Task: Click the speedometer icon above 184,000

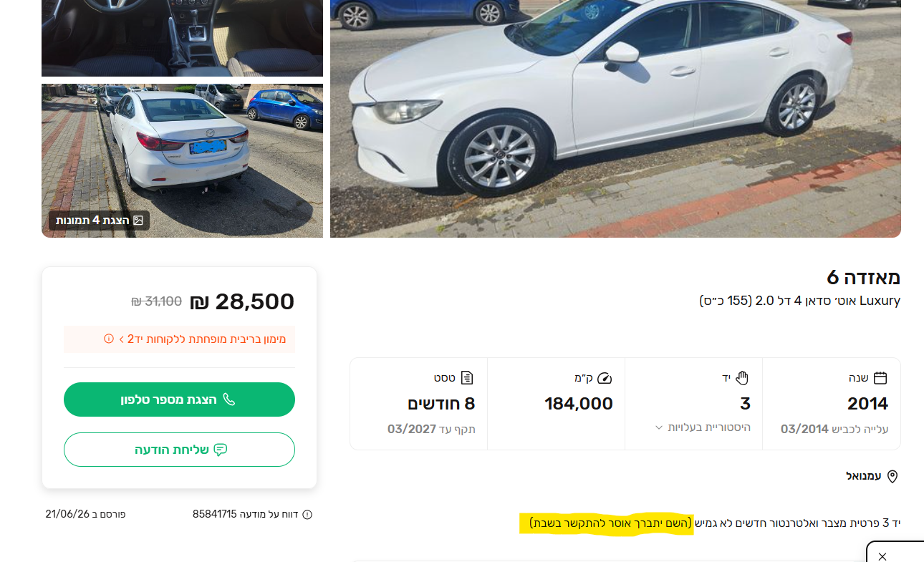Action: (605, 378)
